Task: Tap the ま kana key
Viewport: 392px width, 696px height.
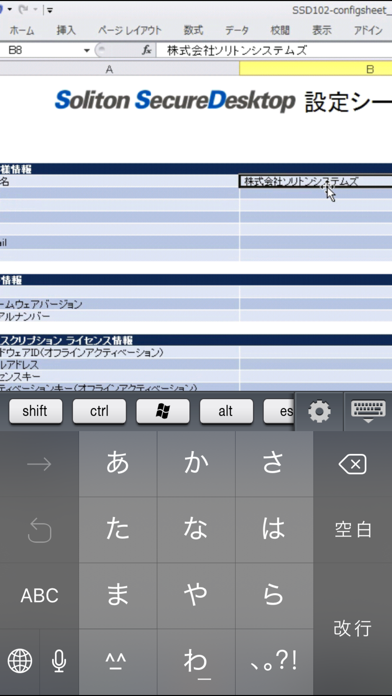Action: [x=118, y=596]
